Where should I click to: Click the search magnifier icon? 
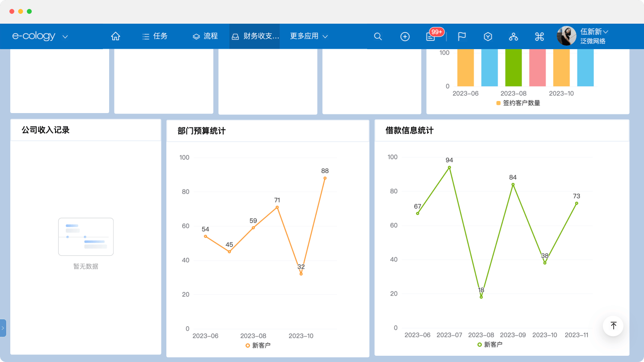378,37
